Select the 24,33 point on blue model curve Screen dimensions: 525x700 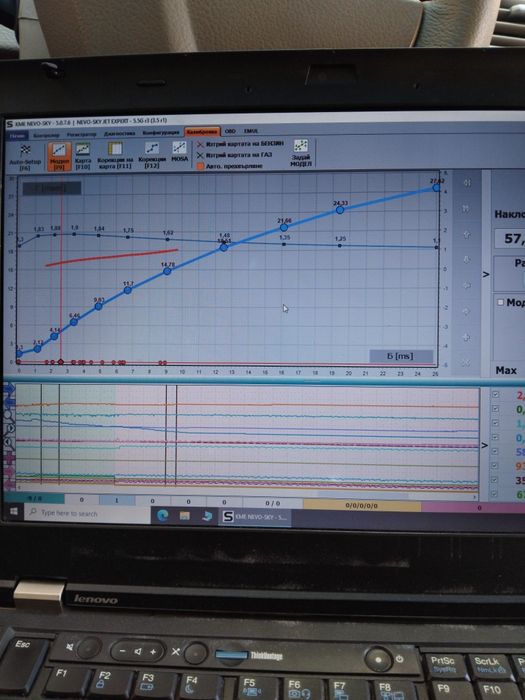(x=340, y=209)
